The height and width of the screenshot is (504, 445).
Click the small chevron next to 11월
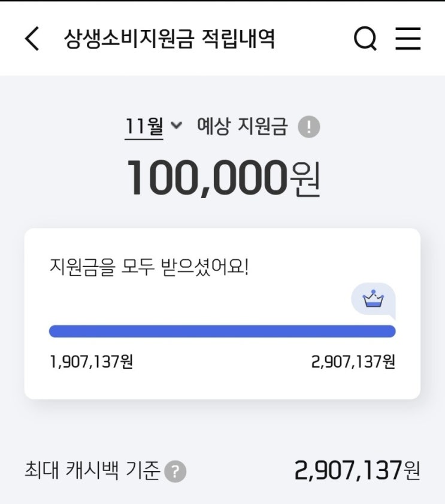point(175,126)
